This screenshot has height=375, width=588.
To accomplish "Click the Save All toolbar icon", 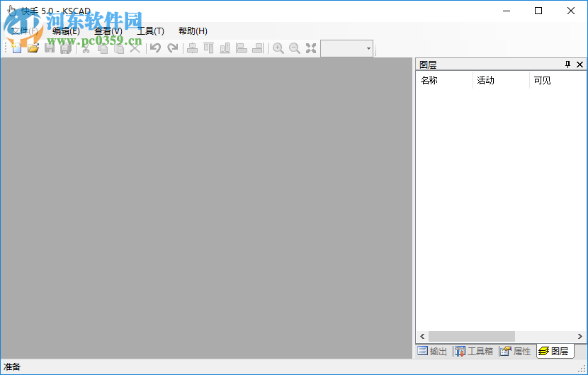I will click(x=66, y=48).
